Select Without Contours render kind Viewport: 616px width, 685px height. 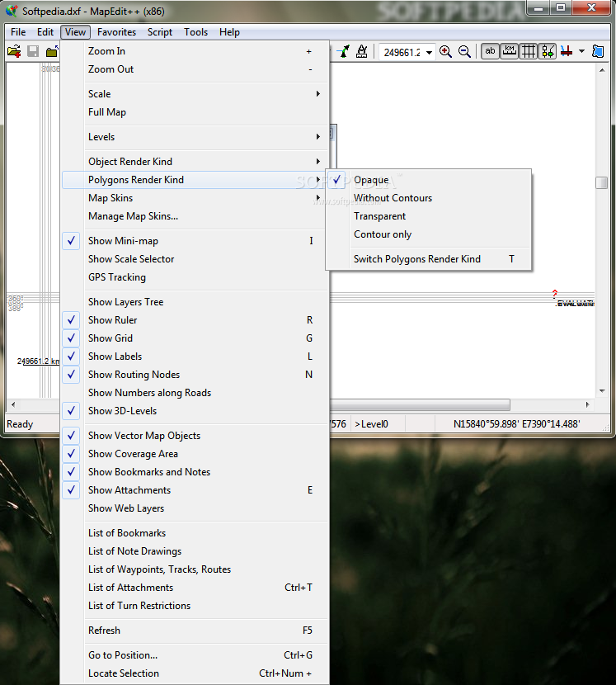(x=429, y=198)
